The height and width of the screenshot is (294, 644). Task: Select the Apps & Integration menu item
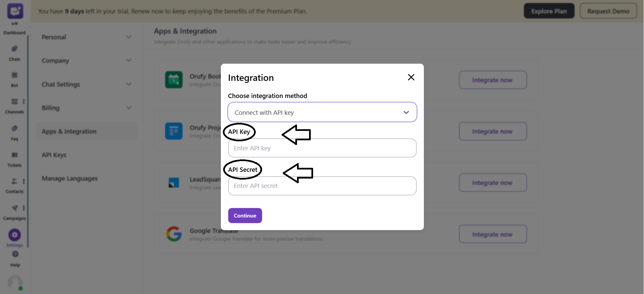69,131
